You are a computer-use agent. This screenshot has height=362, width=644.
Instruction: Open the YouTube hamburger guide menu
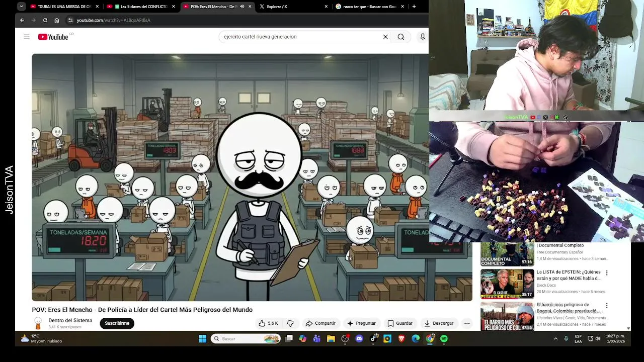(27, 37)
